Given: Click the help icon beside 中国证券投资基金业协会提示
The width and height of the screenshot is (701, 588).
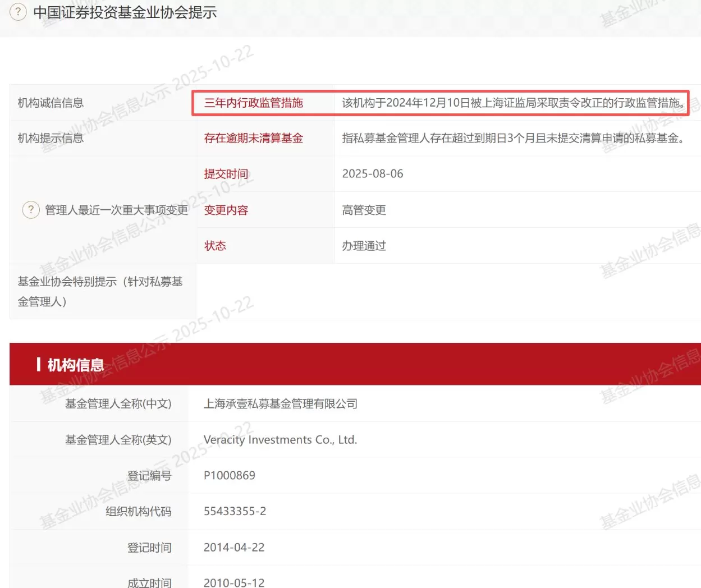Looking at the screenshot, I should [17, 12].
